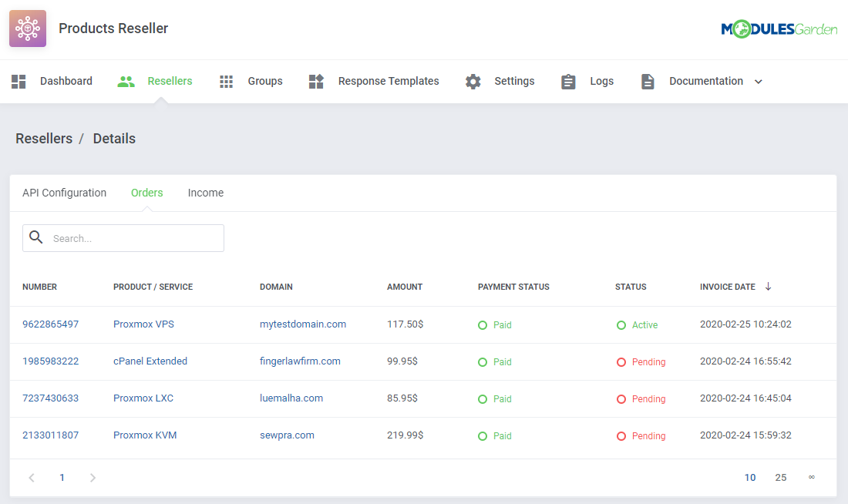Click the Settings gear icon
The height and width of the screenshot is (504, 848).
tap(473, 82)
